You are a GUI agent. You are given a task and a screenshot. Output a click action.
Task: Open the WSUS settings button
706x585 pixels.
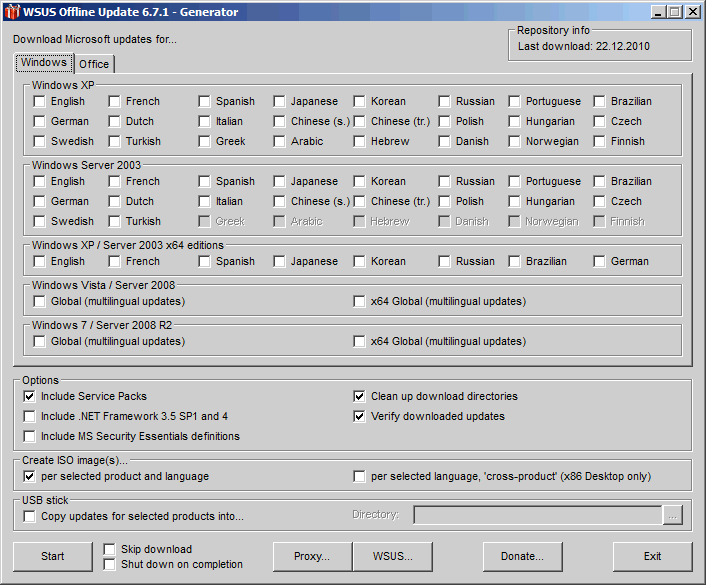click(393, 557)
